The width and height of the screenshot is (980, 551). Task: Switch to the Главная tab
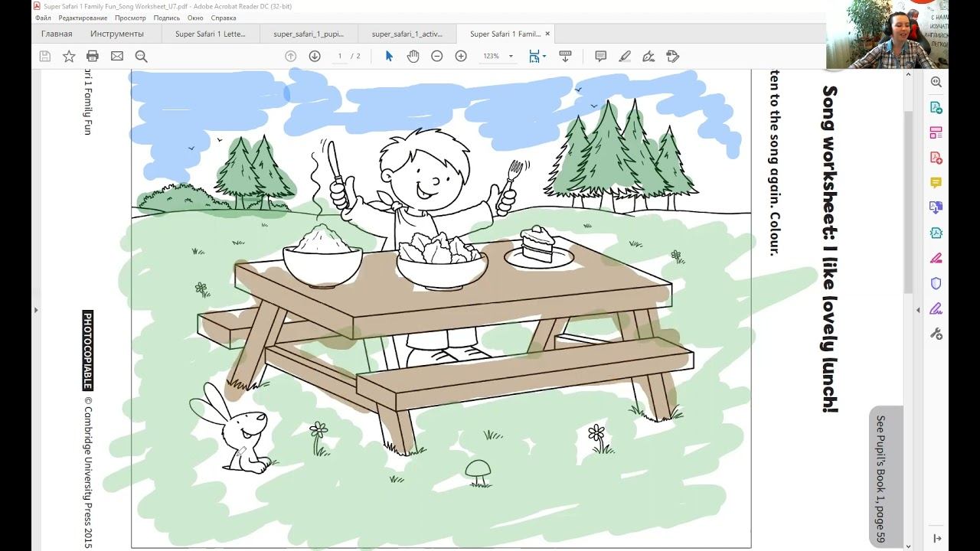click(x=57, y=34)
